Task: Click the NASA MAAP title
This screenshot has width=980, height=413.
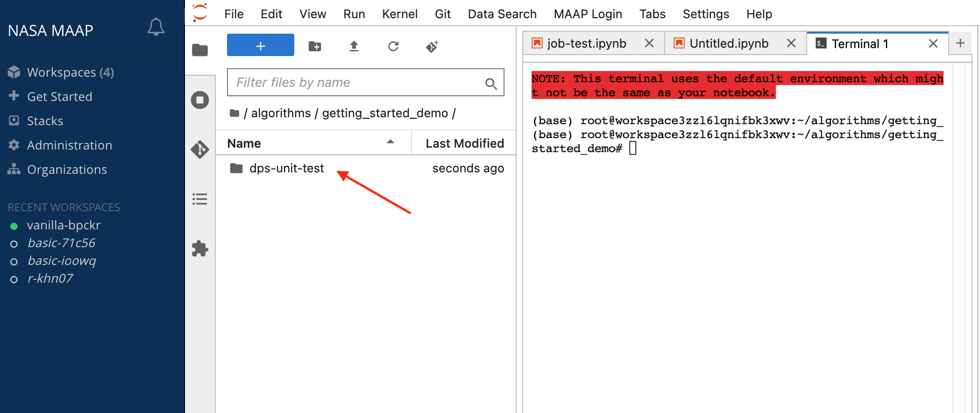Action: tap(50, 30)
